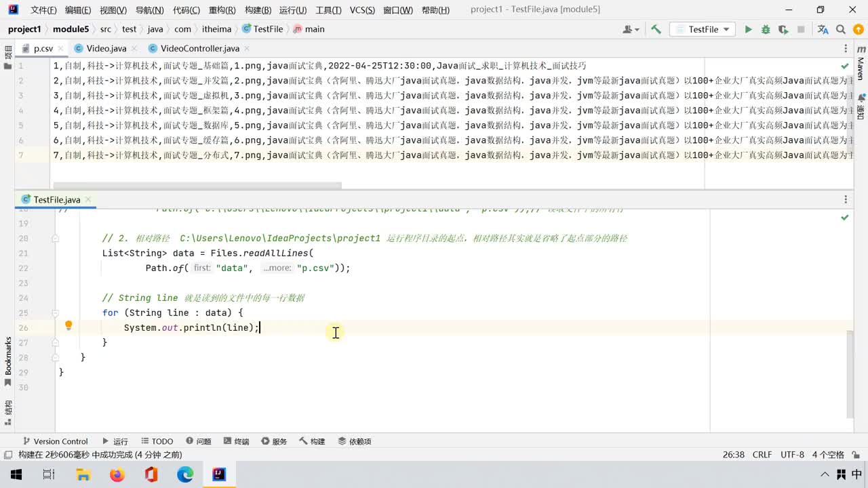The height and width of the screenshot is (488, 868).
Task: Select the TestFile.java tab in lower editor
Action: (x=56, y=200)
